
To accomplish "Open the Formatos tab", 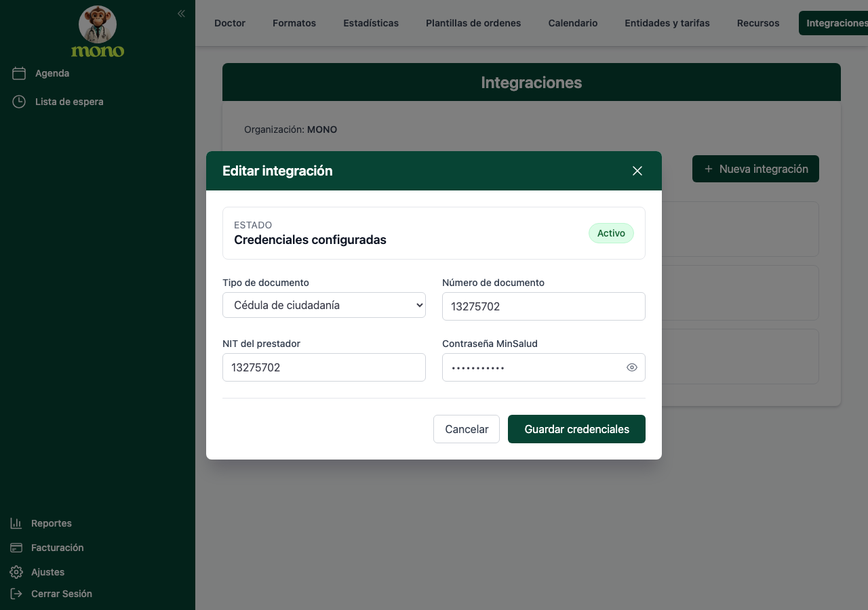I will (294, 23).
